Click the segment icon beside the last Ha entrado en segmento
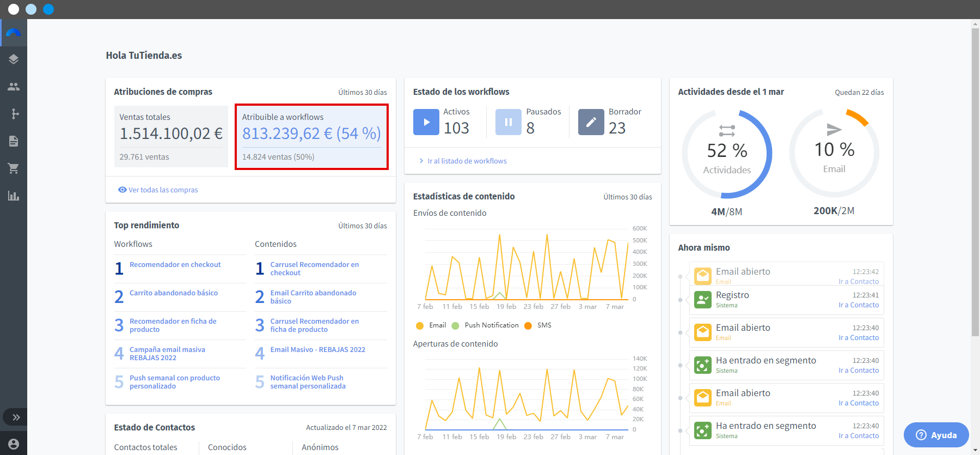The height and width of the screenshot is (455, 980). click(x=703, y=430)
